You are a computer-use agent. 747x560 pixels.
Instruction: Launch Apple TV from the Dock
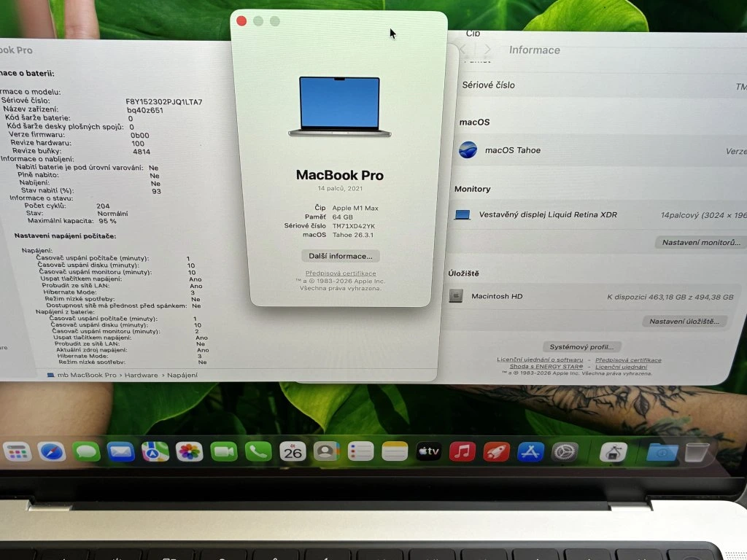point(428,452)
